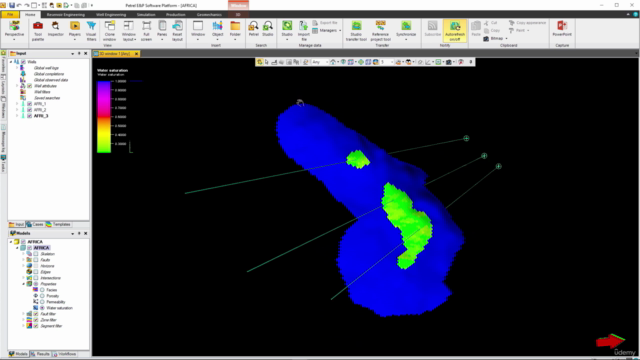
Task: Toggle the Faults checkbox in Models
Action: [x=36, y=260]
